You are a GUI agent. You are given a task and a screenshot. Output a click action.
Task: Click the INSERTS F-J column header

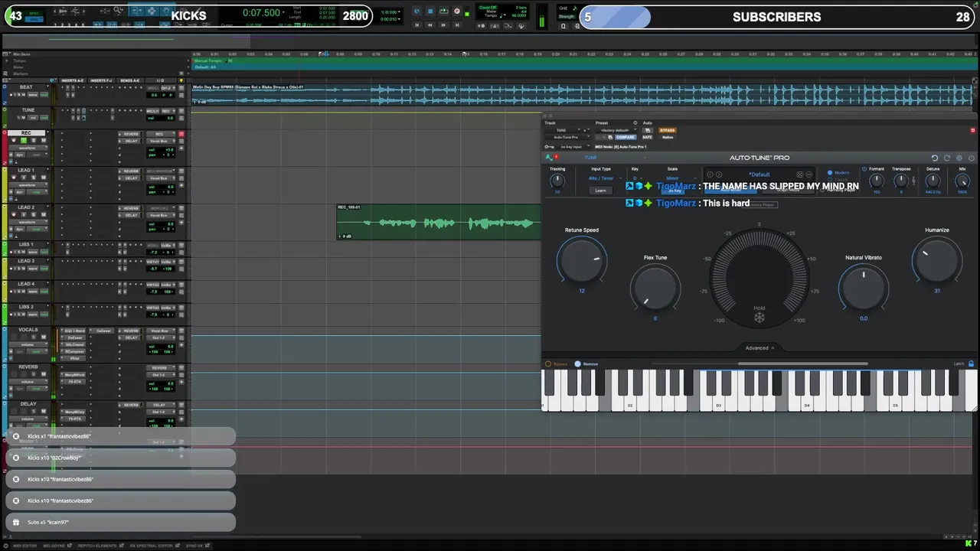(101, 80)
